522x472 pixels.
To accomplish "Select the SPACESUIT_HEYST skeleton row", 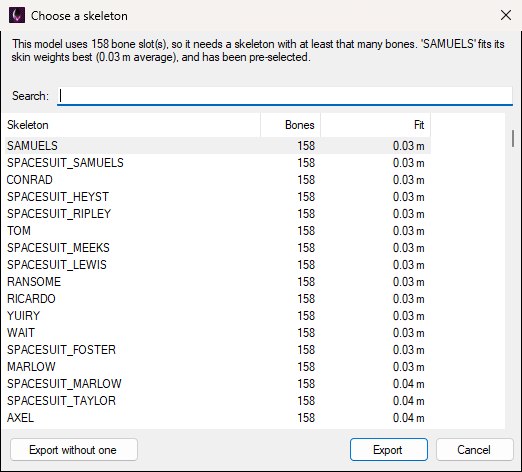I will (x=218, y=197).
